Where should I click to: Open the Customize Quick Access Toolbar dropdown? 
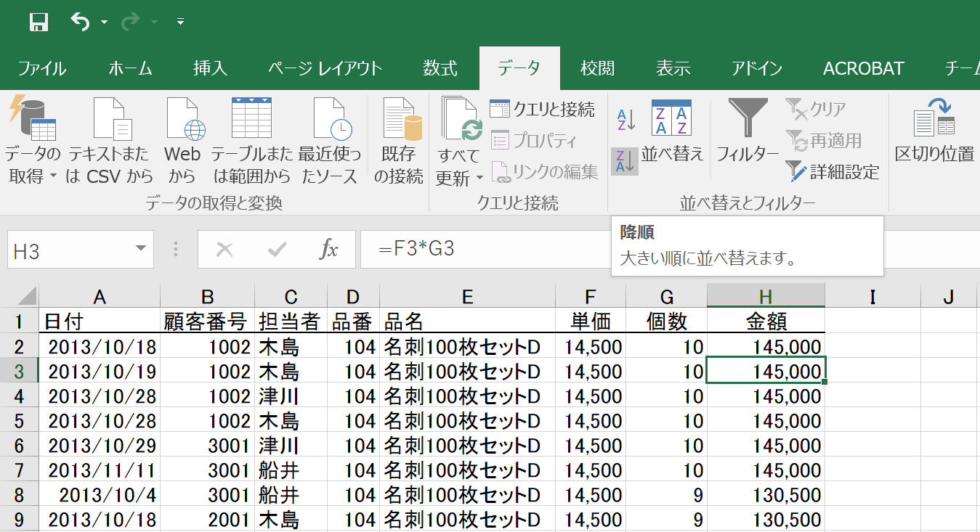[x=180, y=22]
